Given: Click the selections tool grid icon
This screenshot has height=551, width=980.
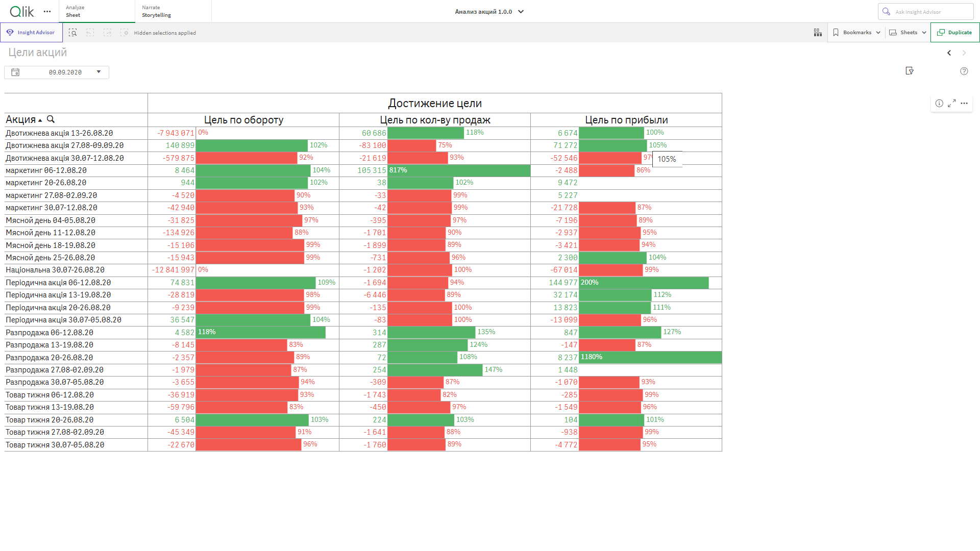Looking at the screenshot, I should [x=818, y=33].
